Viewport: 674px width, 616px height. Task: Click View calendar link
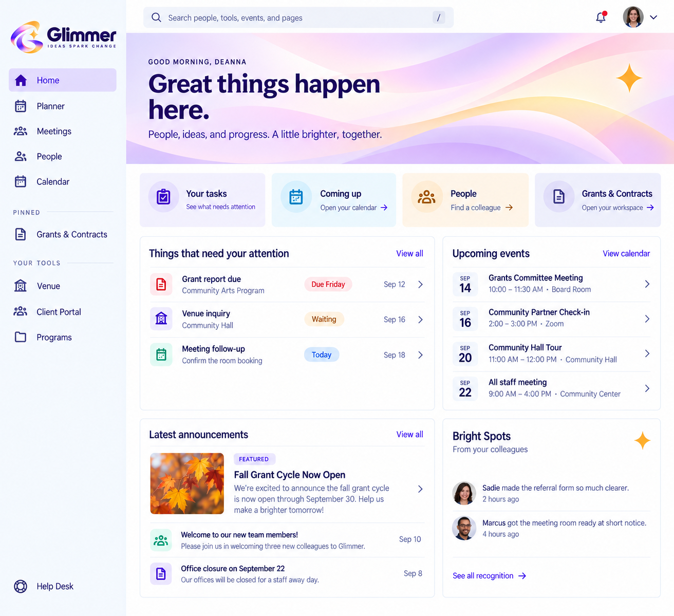click(x=626, y=253)
